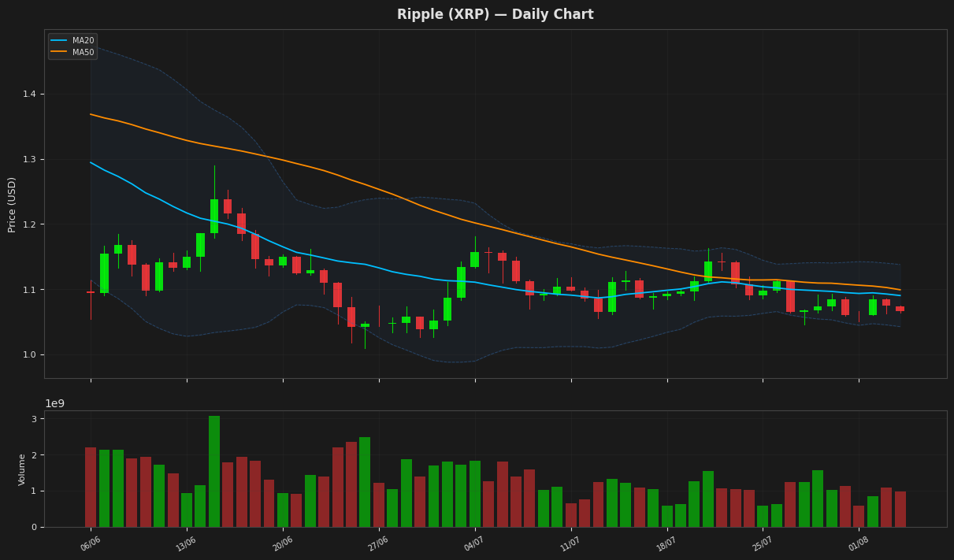
Task: Click the 06/06 date label
Action: point(91,543)
